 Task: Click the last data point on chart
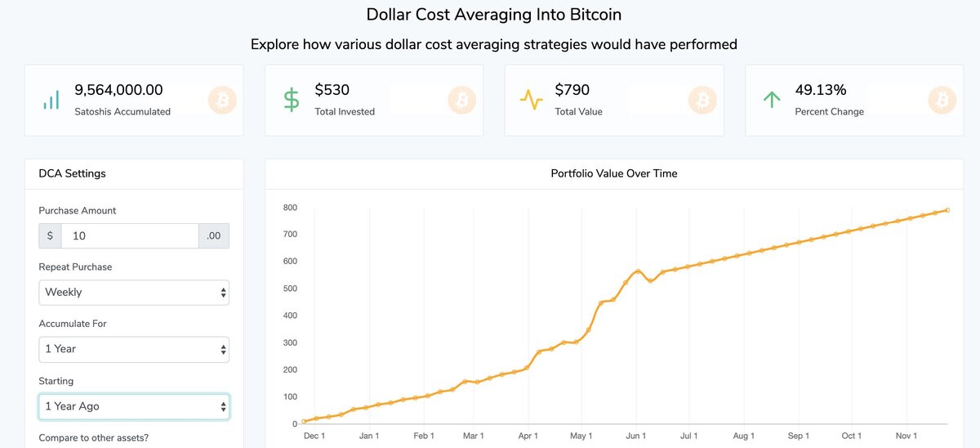click(947, 210)
